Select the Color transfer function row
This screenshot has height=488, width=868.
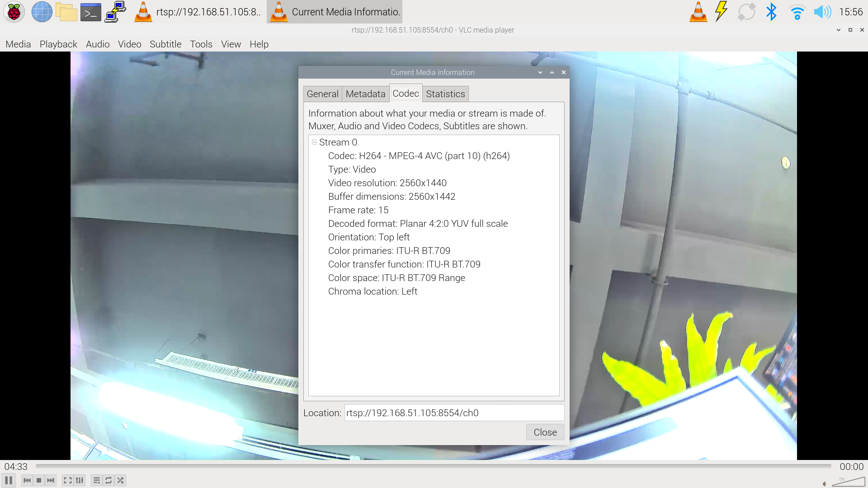click(405, 264)
